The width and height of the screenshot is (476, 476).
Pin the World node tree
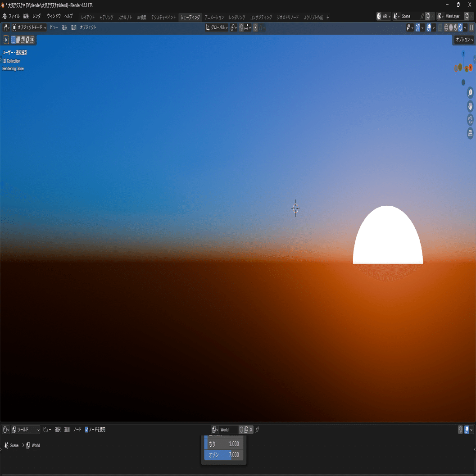pyautogui.click(x=258, y=430)
